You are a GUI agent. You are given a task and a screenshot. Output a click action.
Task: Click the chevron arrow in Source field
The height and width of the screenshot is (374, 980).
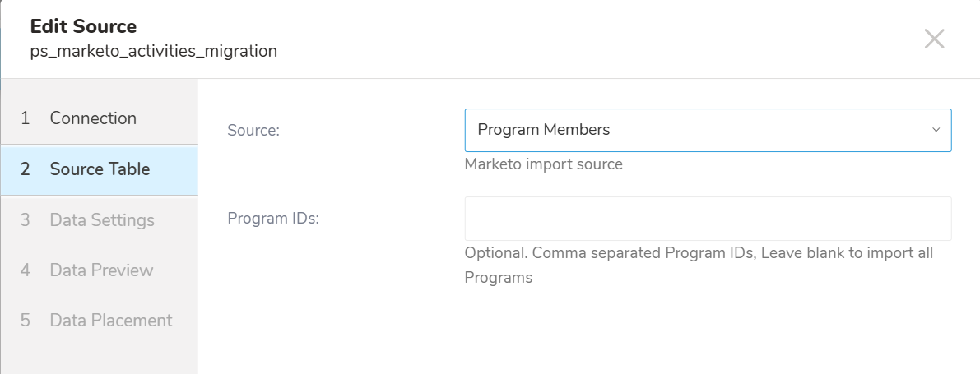tap(936, 130)
